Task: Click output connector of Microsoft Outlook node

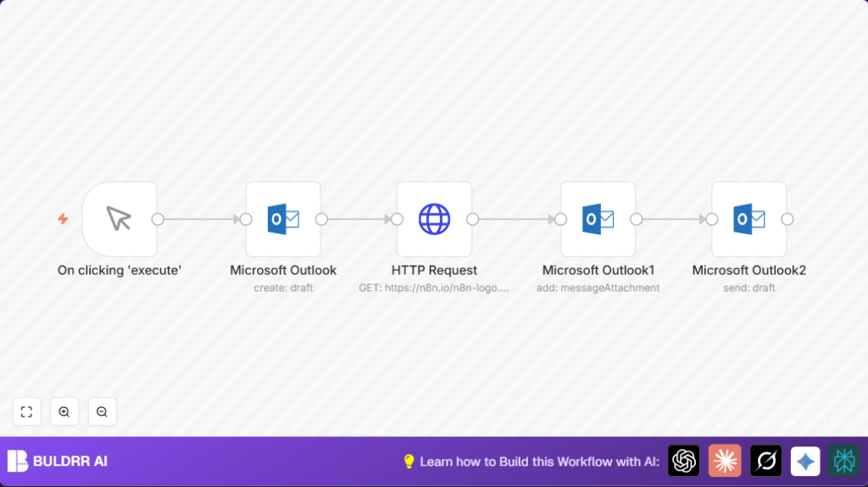Action: [x=321, y=220]
